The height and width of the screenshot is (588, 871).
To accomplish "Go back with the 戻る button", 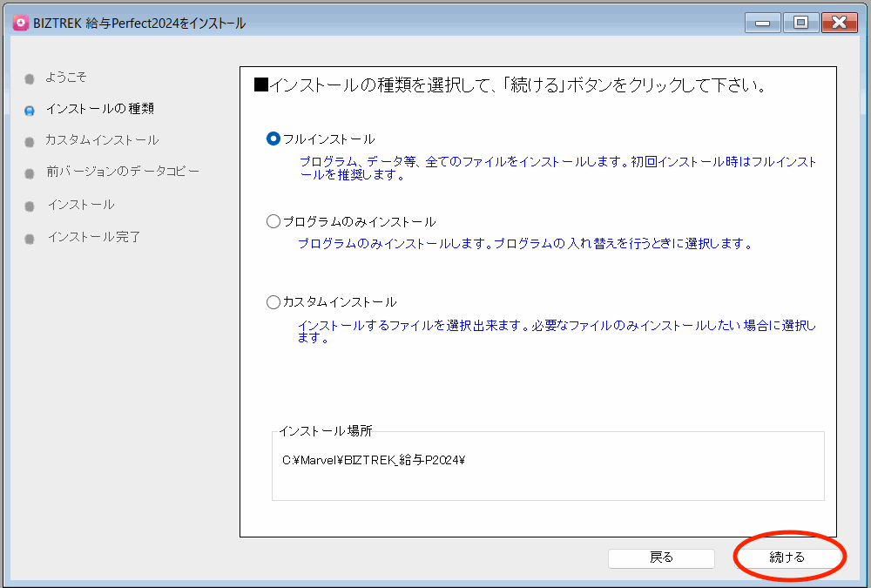I will click(661, 558).
